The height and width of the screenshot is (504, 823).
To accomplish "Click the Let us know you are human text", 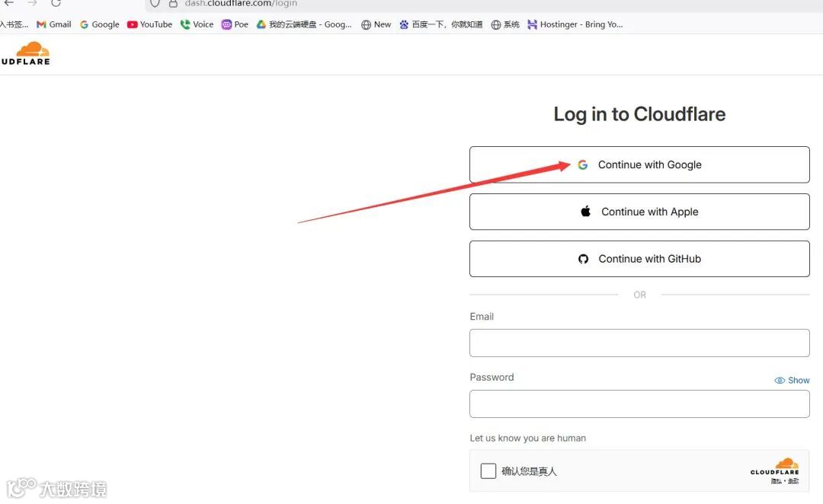I will 527,438.
